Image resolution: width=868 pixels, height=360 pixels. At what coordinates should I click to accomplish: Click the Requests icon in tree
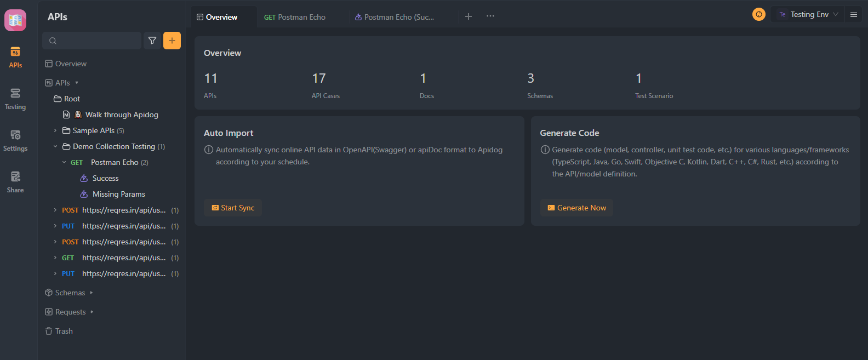[49, 312]
